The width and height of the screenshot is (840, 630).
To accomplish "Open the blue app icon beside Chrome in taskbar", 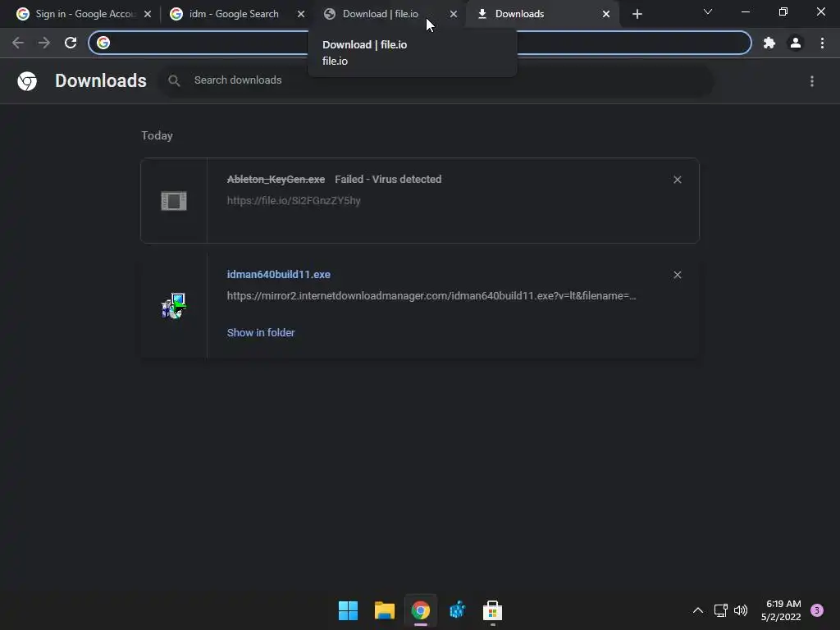I will (457, 610).
